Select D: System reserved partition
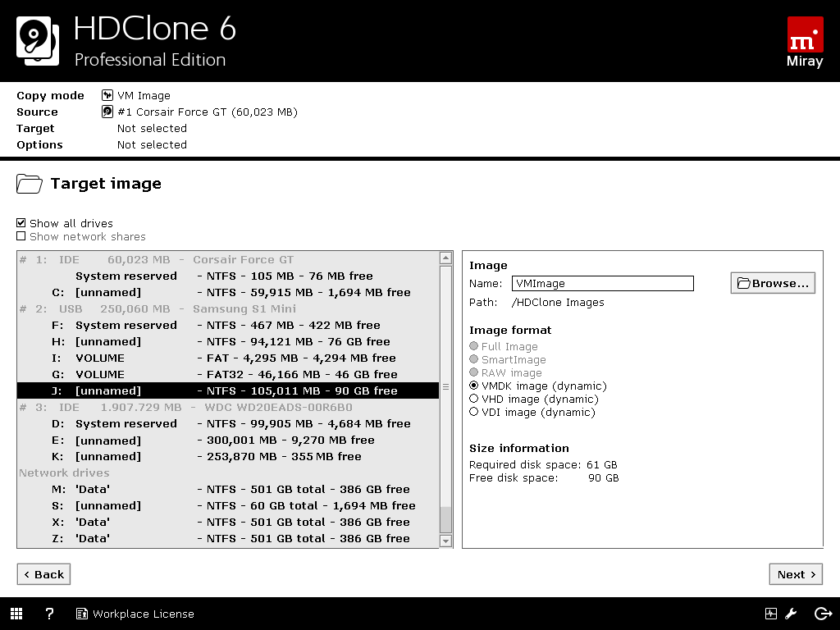The width and height of the screenshot is (840, 630). click(228, 424)
